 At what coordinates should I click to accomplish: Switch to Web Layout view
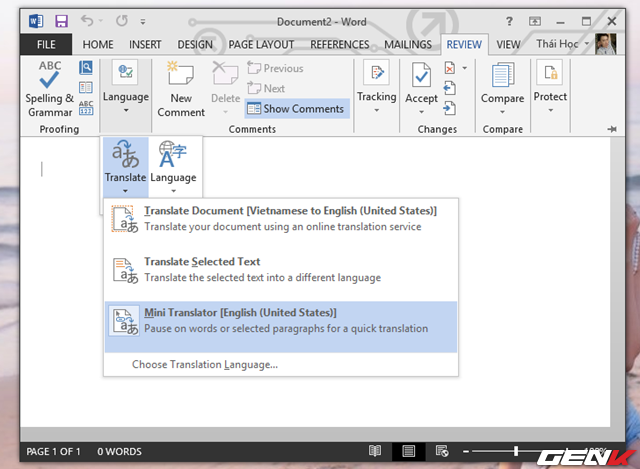(442, 451)
